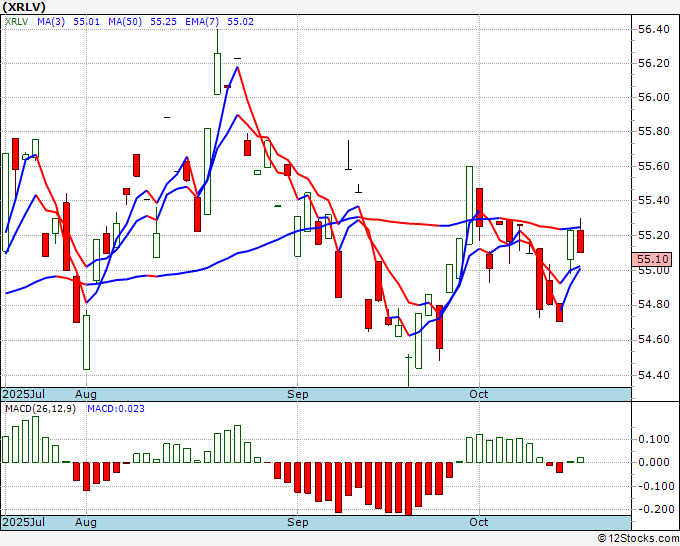Image resolution: width=680 pixels, height=546 pixels.
Task: Click the 55.40 price axis label
Action: click(654, 200)
